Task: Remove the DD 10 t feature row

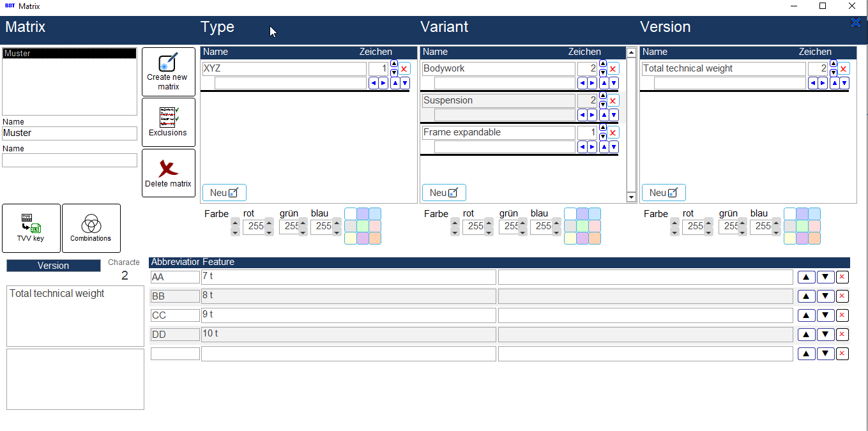Action: tap(842, 335)
